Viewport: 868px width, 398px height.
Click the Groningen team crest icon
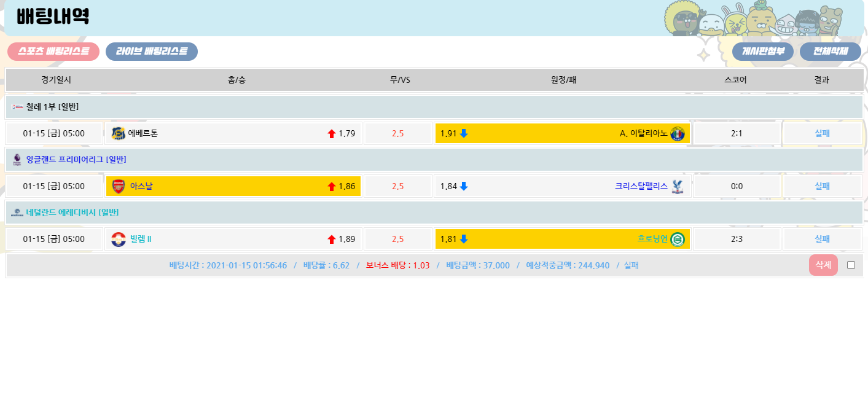677,239
